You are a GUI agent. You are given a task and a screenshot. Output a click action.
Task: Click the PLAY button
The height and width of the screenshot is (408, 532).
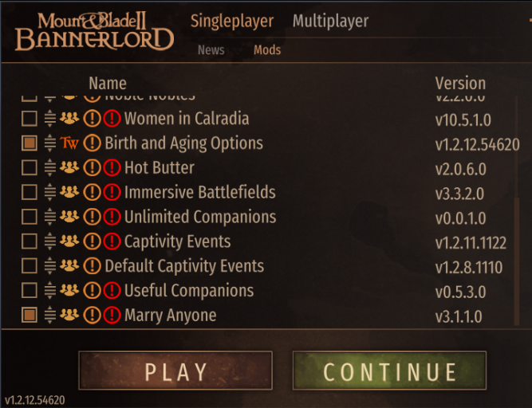[175, 371]
